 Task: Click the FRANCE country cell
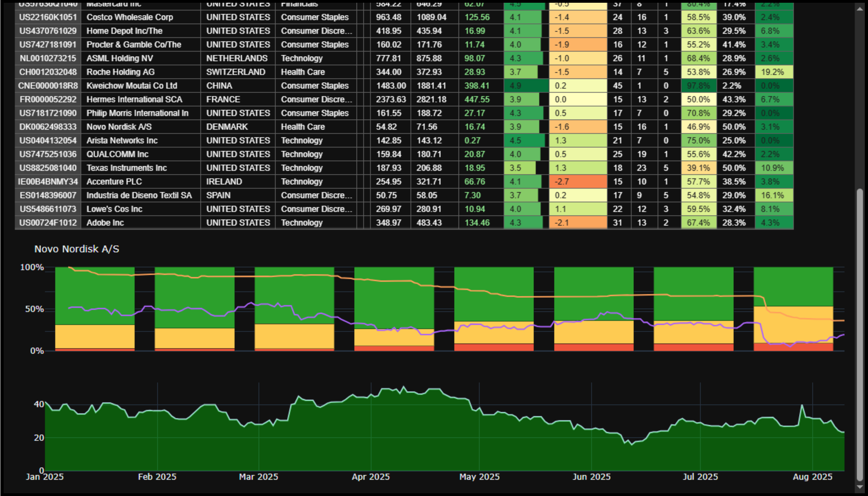[x=238, y=100]
